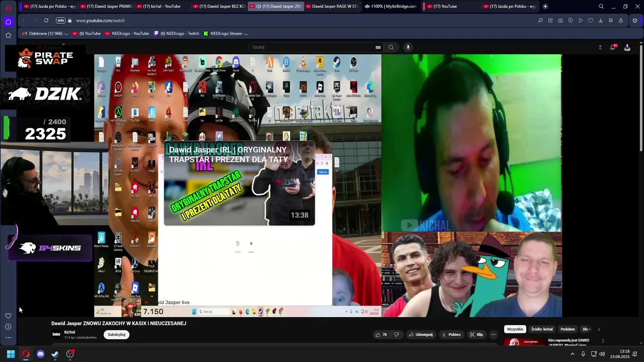Open the kichal channel avatar
The image size is (644, 362).
coord(56,334)
